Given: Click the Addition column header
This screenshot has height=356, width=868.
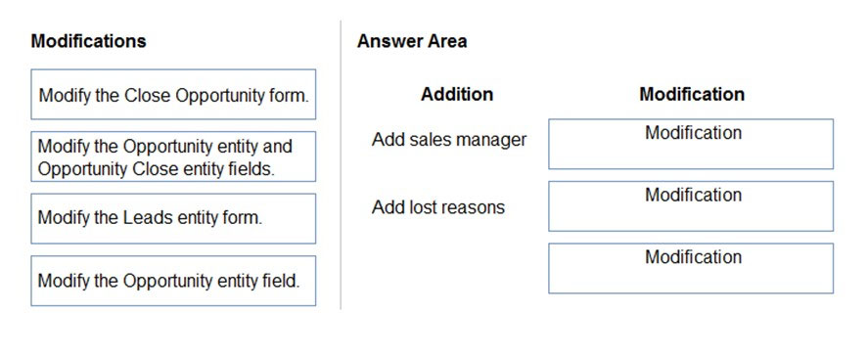Looking at the screenshot, I should click(x=457, y=94).
